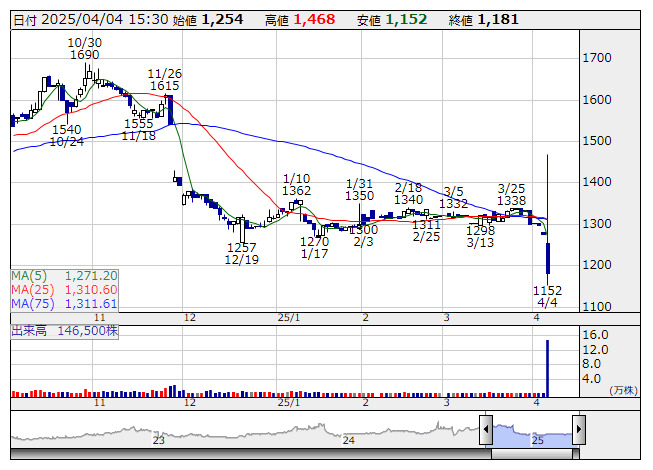
Task: Click the MA(5) 1,271.20 legend entry
Action: point(64,276)
